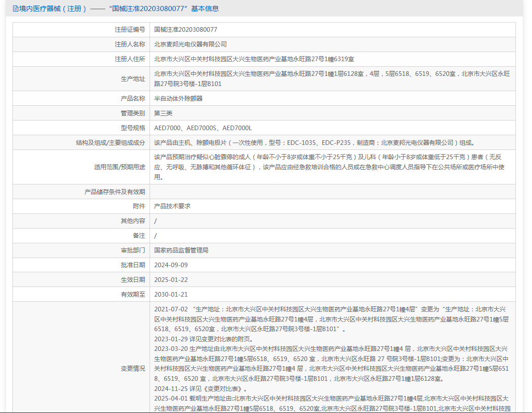Select the class value 第三类
The width and height of the screenshot is (532, 413).
(x=163, y=113)
